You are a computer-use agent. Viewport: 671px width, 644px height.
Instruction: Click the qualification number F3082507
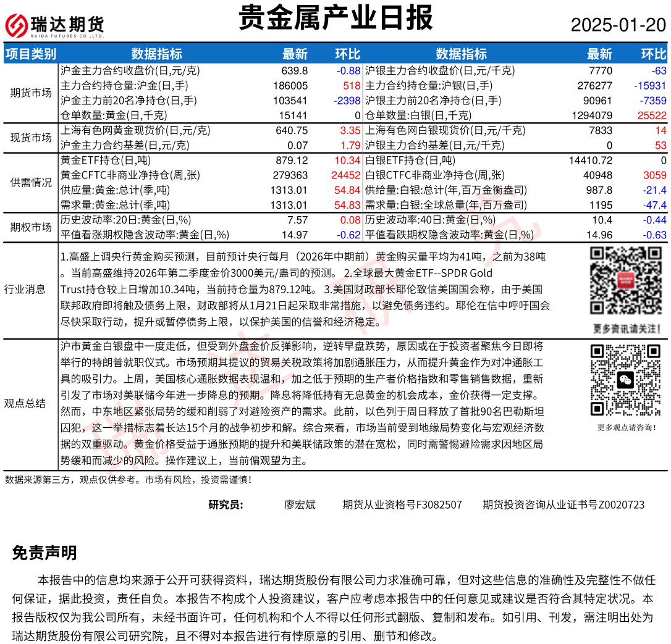402,504
